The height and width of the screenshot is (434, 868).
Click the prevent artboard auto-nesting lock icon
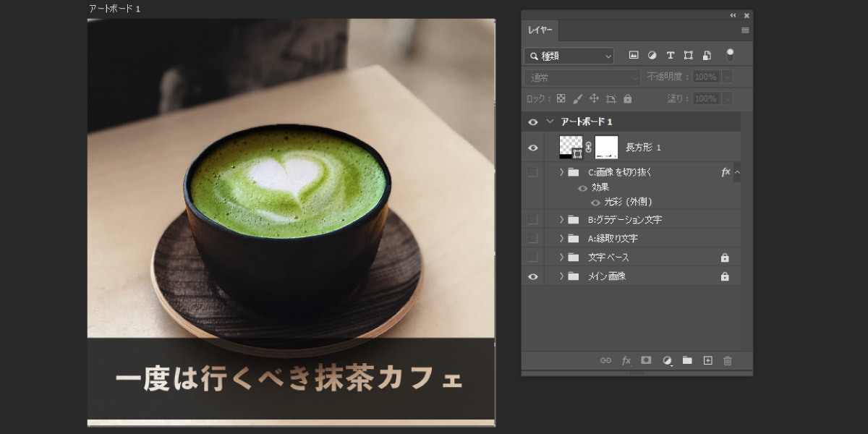click(x=610, y=98)
